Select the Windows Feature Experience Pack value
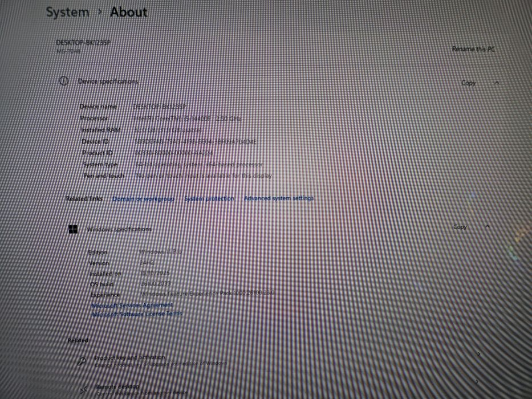The width and height of the screenshot is (532, 399). click(x=208, y=293)
